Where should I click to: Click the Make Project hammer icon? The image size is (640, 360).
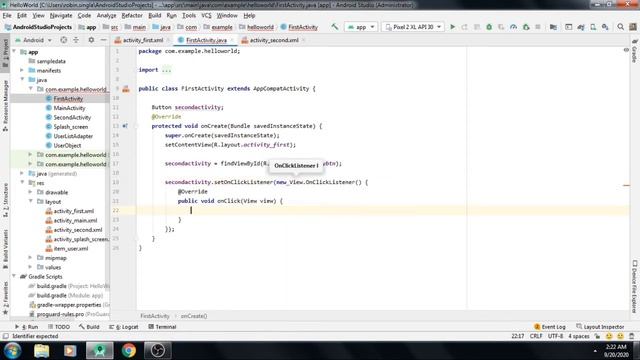click(x=335, y=27)
